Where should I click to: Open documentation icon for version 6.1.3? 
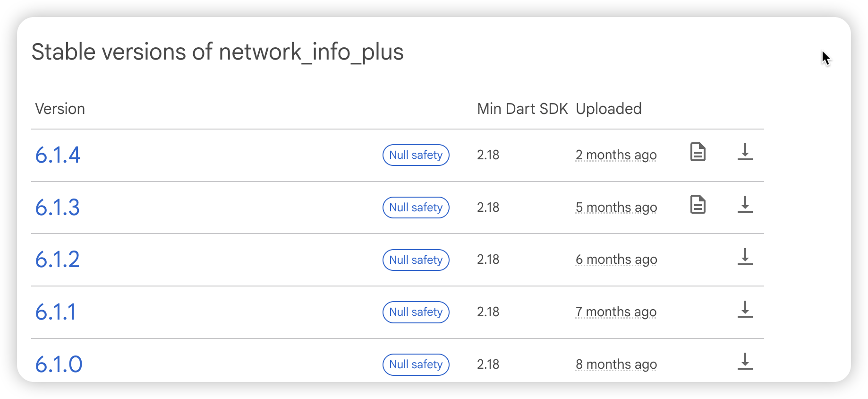(698, 204)
